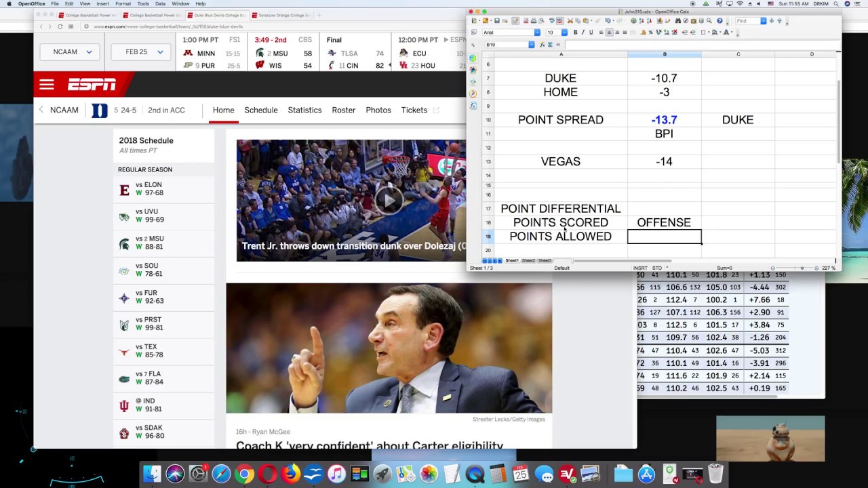Click the Bold formatting icon in Calc
Viewport: 868px width, 488px height.
[576, 33]
